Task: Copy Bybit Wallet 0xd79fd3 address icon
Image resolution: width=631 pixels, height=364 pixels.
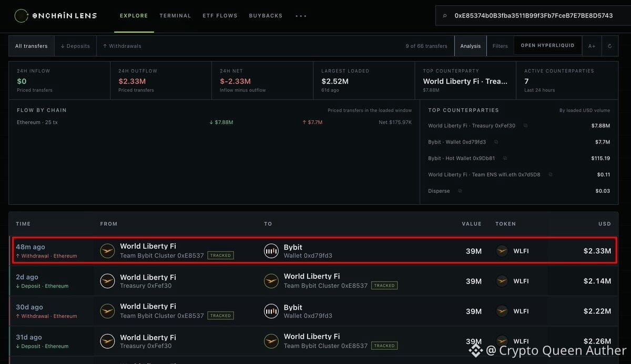Action: pyautogui.click(x=496, y=142)
